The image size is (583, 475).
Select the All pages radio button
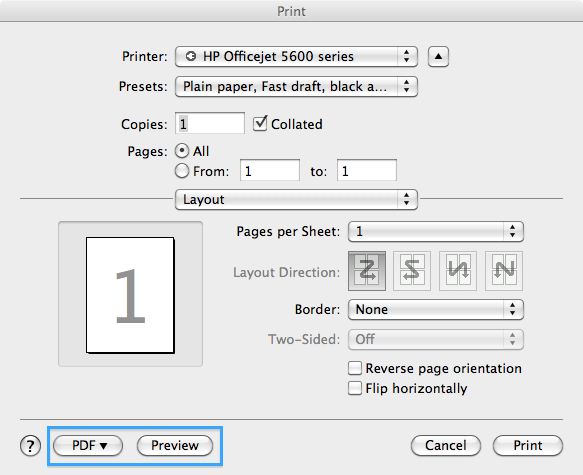[182, 151]
